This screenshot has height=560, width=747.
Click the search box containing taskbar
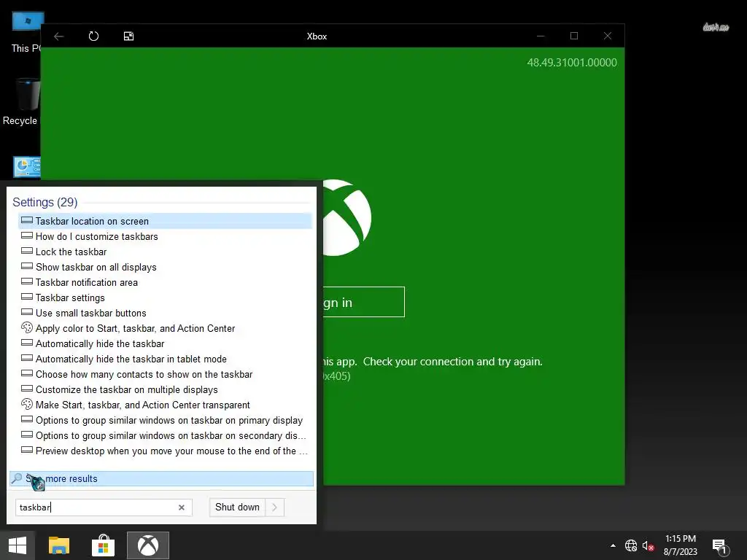coord(104,507)
